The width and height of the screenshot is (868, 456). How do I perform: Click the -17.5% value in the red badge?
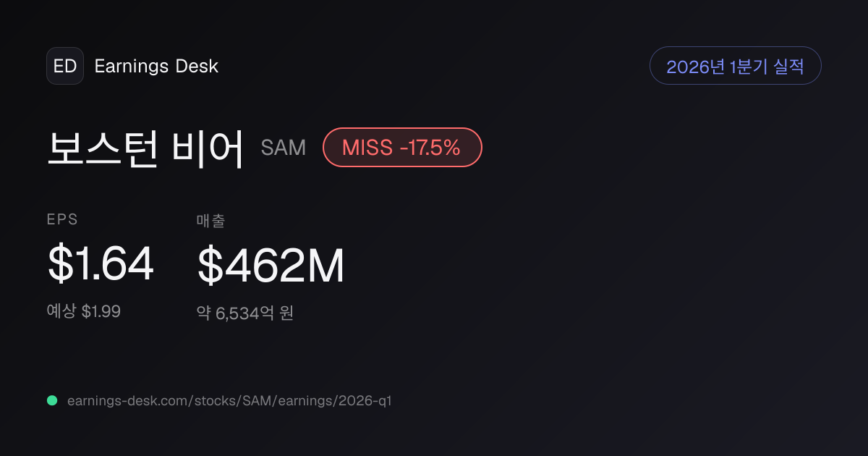coord(430,148)
